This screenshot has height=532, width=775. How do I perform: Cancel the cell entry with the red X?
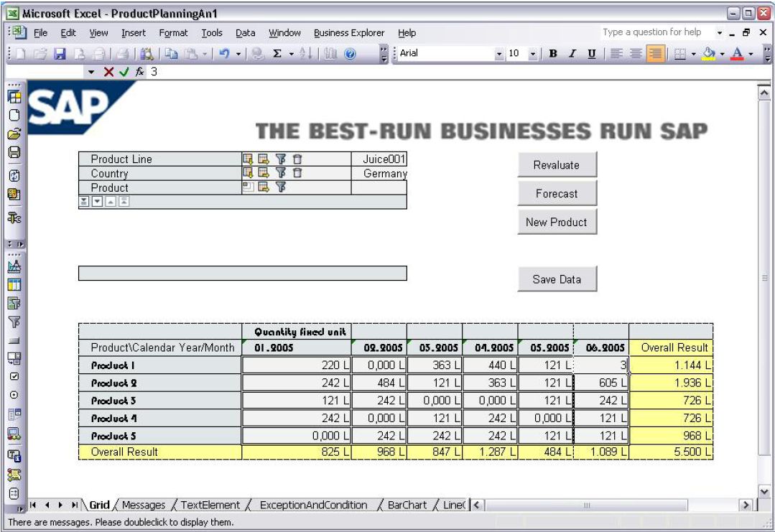coord(108,72)
